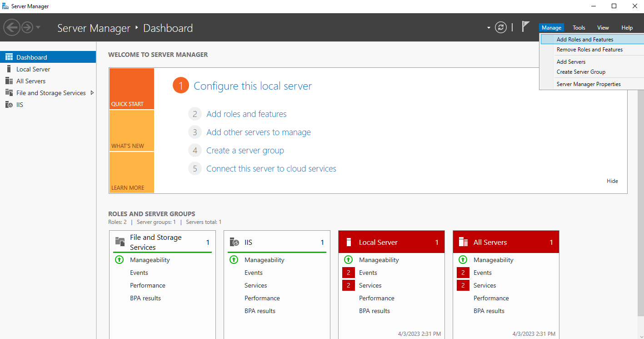Click File and Storage Services sidebar icon
Screen dimensions: 644x339
tap(9, 93)
